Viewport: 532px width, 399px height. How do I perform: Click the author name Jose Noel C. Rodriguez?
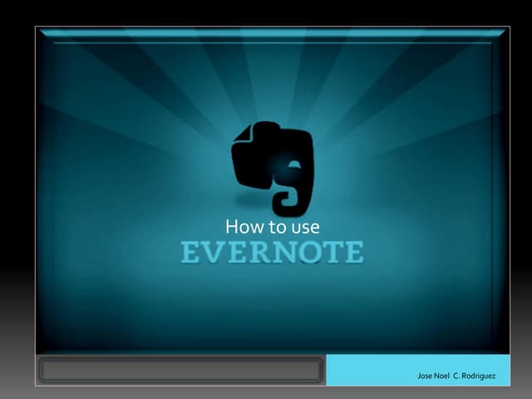(x=456, y=376)
